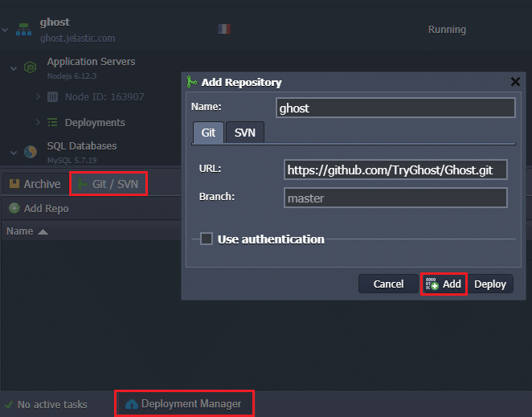This screenshot has width=532, height=417.
Task: Click the Node.js application server icon
Action: pyautogui.click(x=31, y=67)
